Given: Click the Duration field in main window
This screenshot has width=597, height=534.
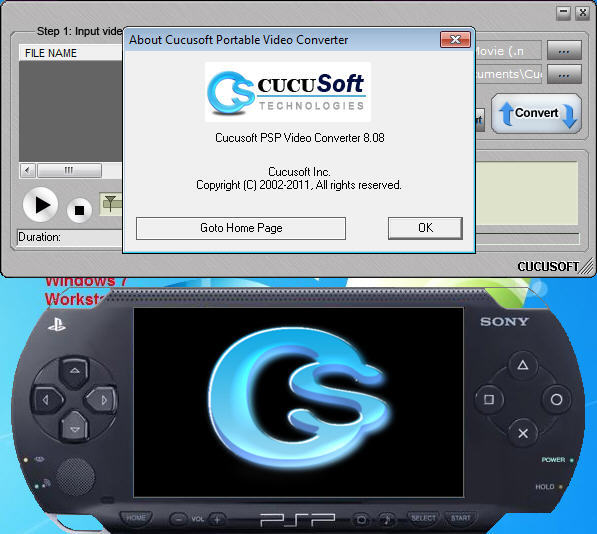Looking at the screenshot, I should [x=70, y=237].
